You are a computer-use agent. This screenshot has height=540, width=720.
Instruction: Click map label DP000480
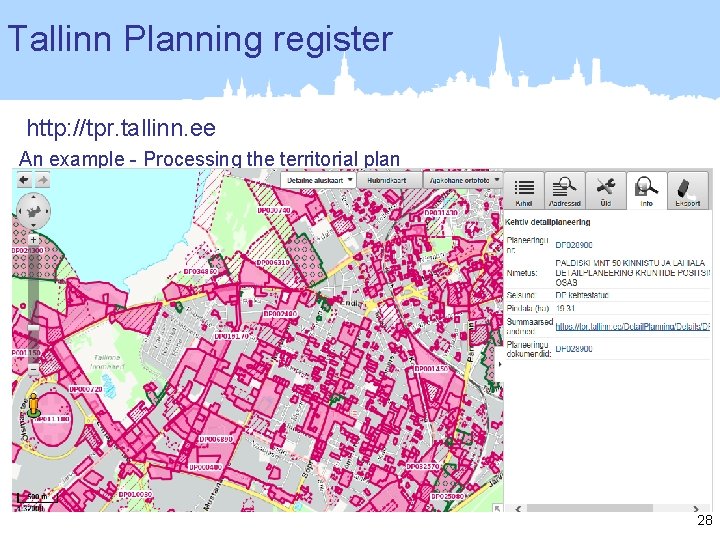206,467
